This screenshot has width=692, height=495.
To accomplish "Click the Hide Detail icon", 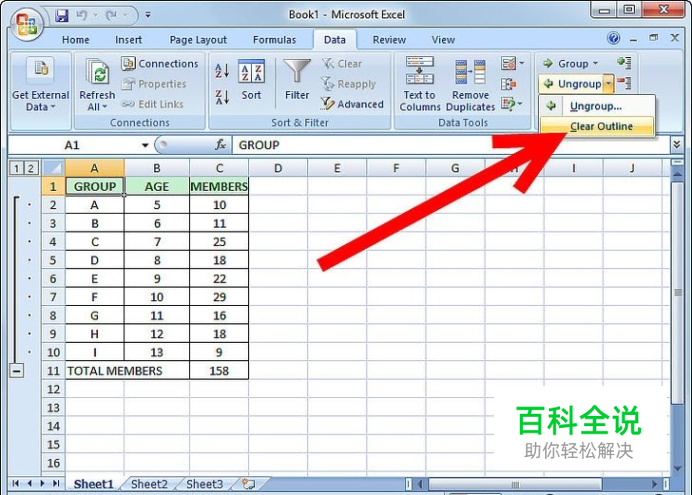I will tap(624, 82).
